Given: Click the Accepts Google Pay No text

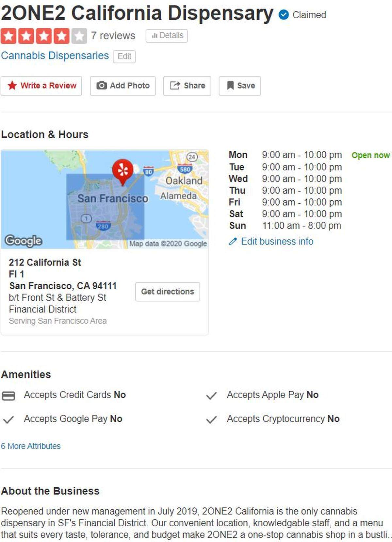Looking at the screenshot, I should 73,419.
